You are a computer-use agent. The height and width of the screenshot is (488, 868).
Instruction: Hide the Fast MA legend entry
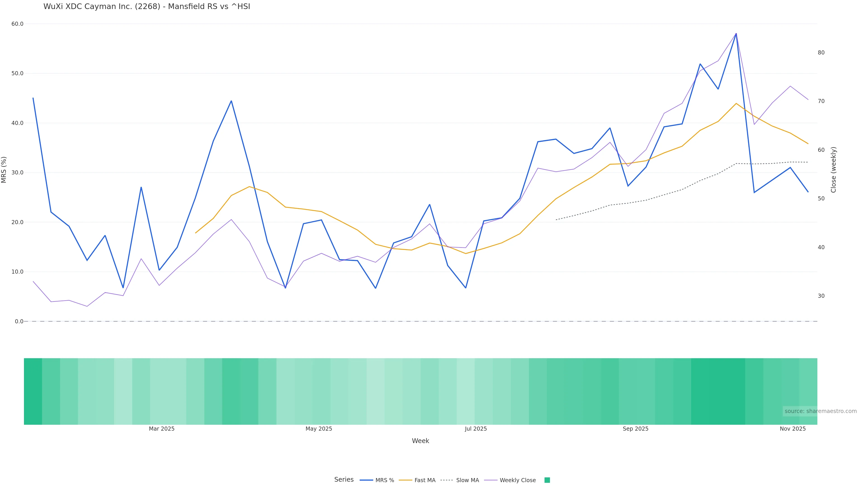pyautogui.click(x=417, y=480)
